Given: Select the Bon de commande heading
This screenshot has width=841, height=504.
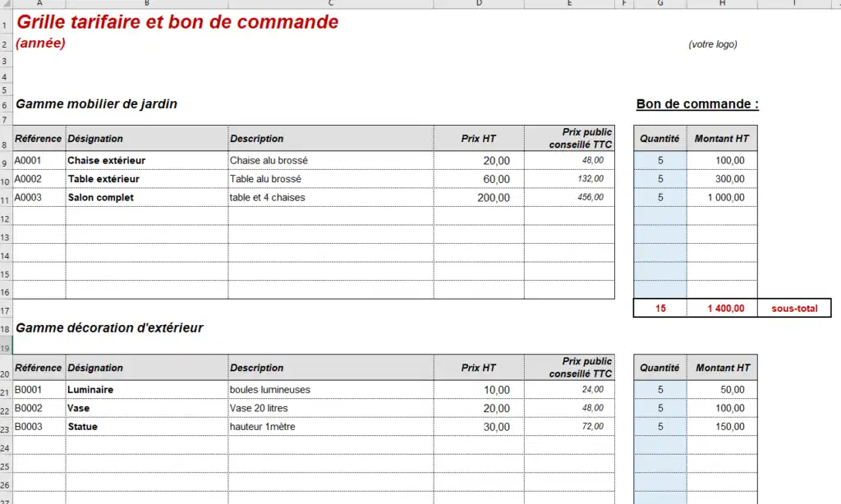Looking at the screenshot, I should (697, 104).
